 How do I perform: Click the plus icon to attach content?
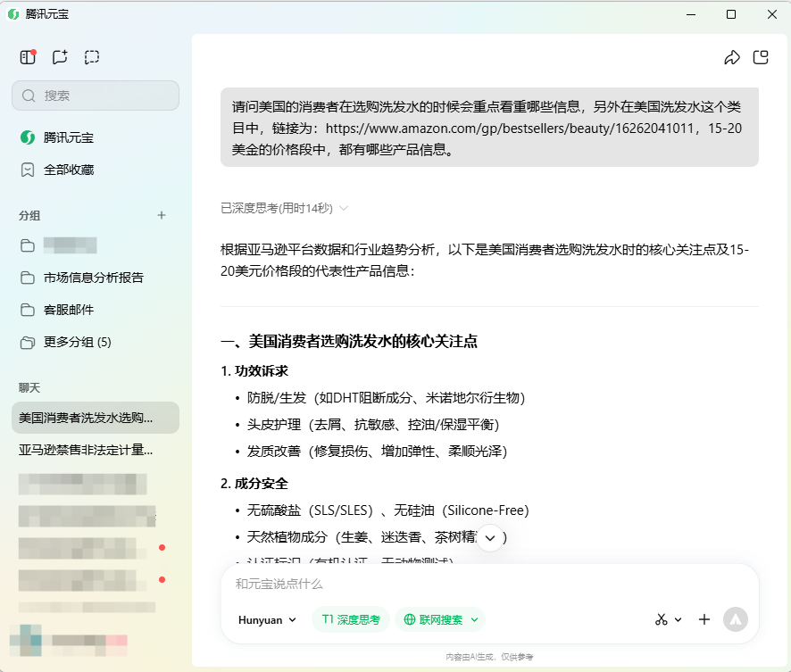[x=704, y=619]
